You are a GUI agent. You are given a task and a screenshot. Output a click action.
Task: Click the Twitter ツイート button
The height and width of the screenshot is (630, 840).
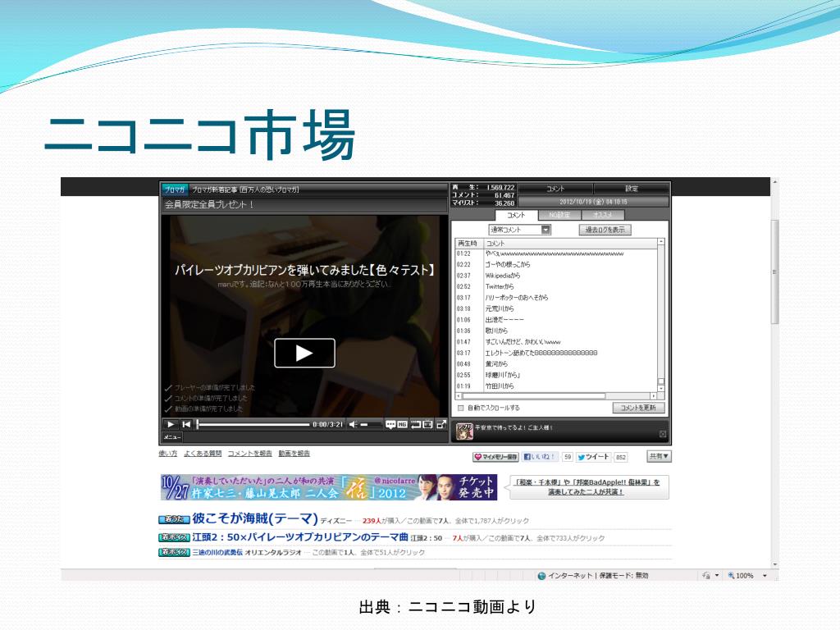[x=594, y=457]
